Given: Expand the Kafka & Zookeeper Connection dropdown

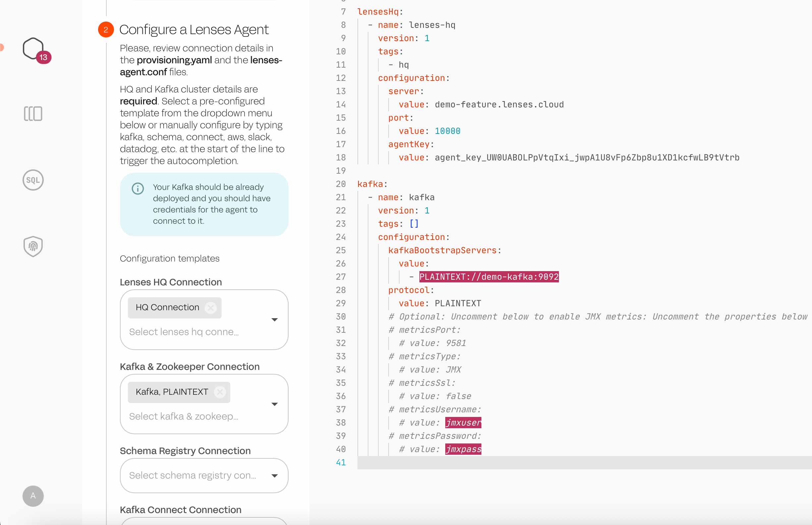Looking at the screenshot, I should click(x=274, y=404).
